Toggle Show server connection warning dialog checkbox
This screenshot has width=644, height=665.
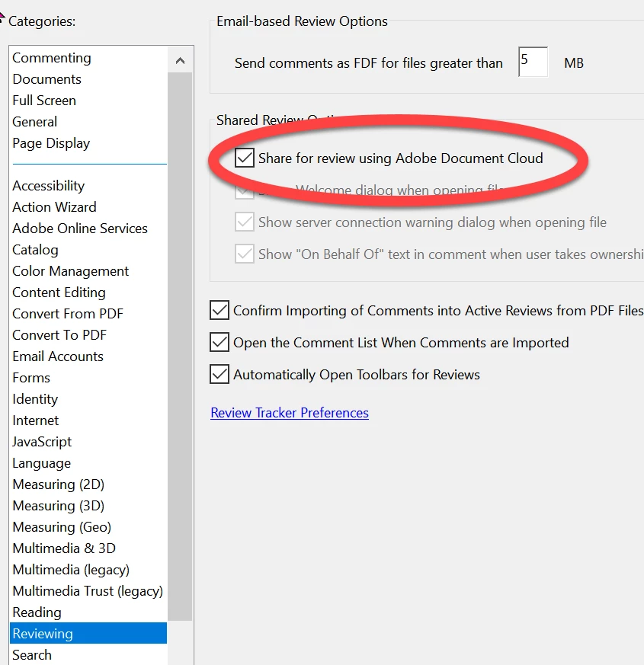pos(245,222)
